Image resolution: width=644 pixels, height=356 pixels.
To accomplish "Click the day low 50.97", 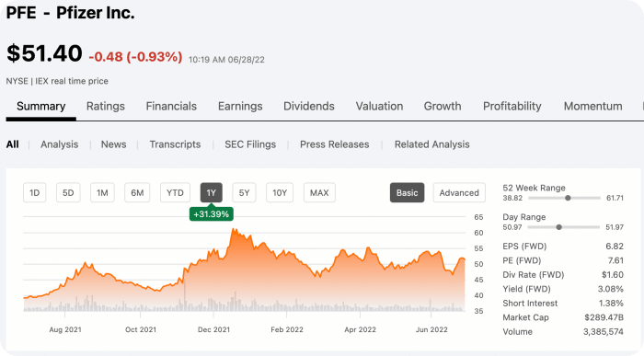I will coord(512,227).
